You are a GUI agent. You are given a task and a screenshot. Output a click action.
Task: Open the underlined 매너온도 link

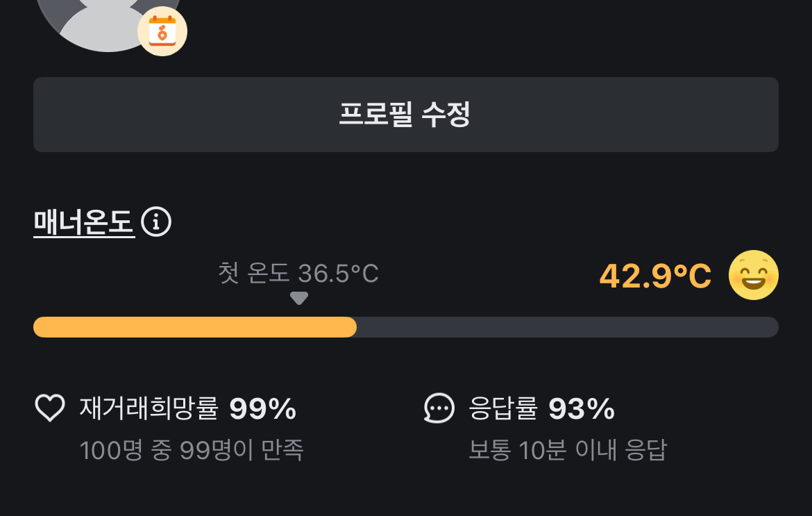83,223
